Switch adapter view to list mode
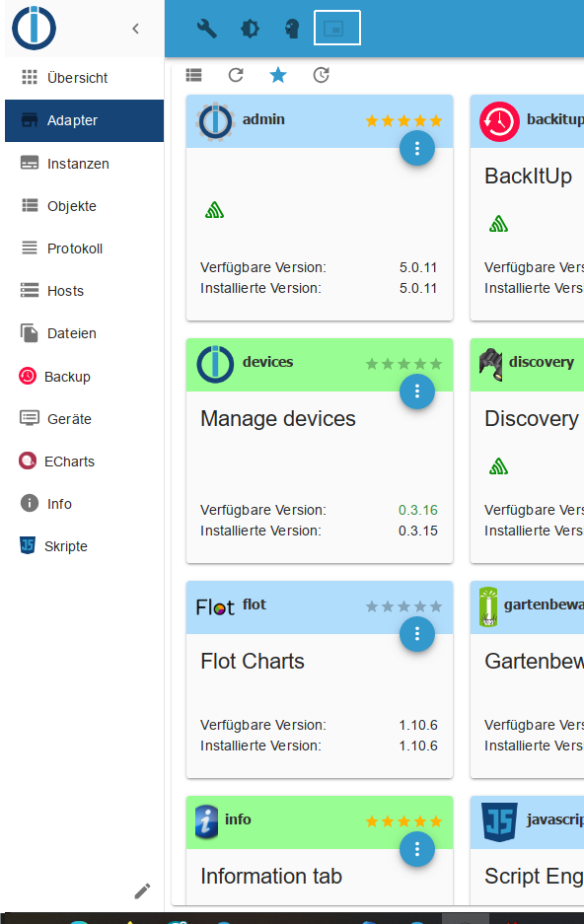584x924 pixels. 194,75
